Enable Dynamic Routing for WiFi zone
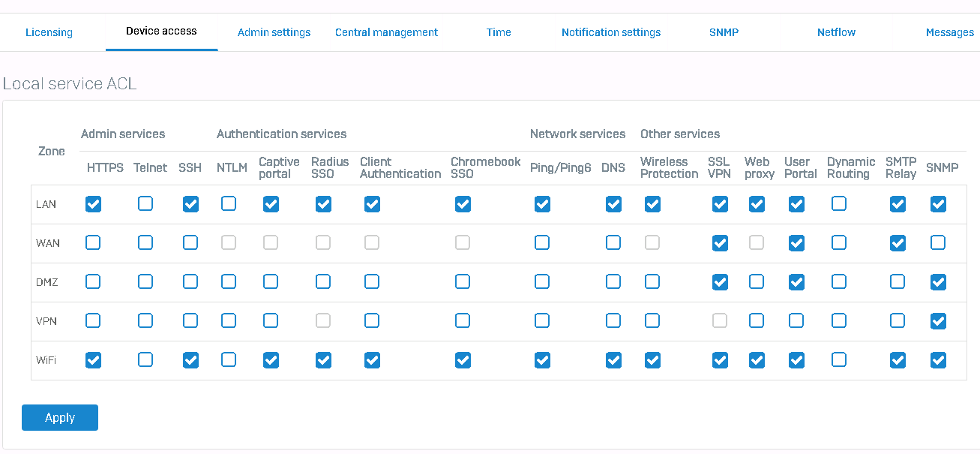 [839, 360]
